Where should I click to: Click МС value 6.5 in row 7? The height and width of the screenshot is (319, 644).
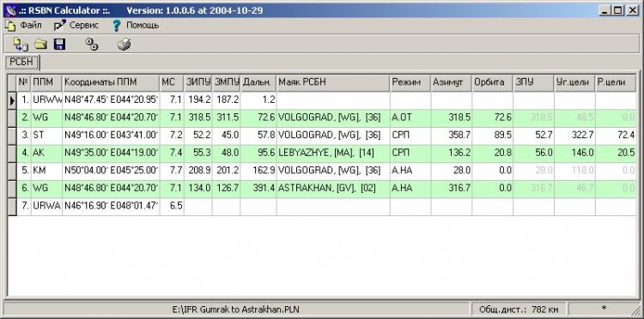click(172, 206)
